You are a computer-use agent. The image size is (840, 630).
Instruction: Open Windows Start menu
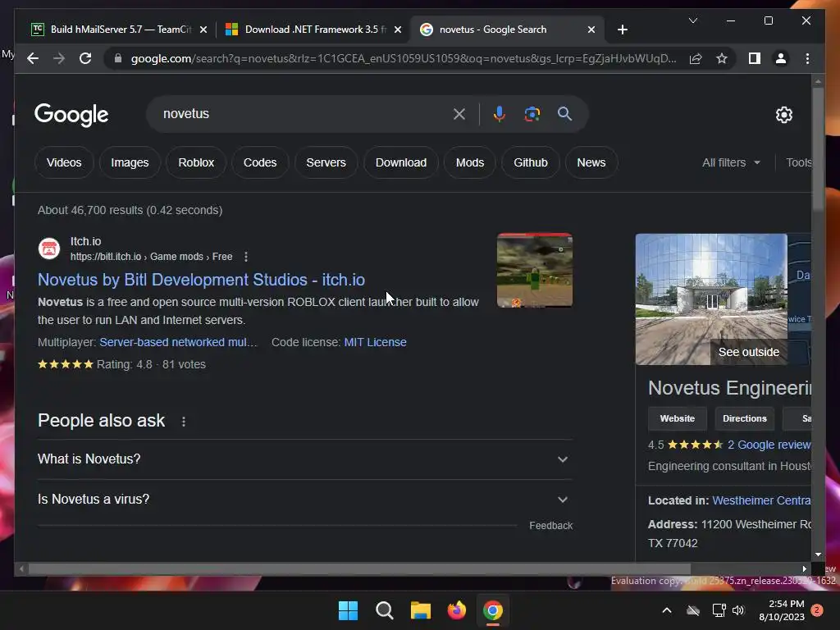click(x=348, y=610)
